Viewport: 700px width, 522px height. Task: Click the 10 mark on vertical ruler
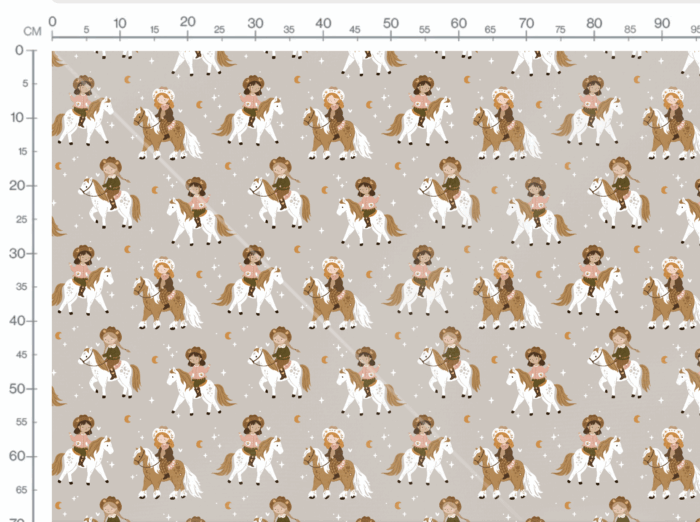(x=17, y=118)
